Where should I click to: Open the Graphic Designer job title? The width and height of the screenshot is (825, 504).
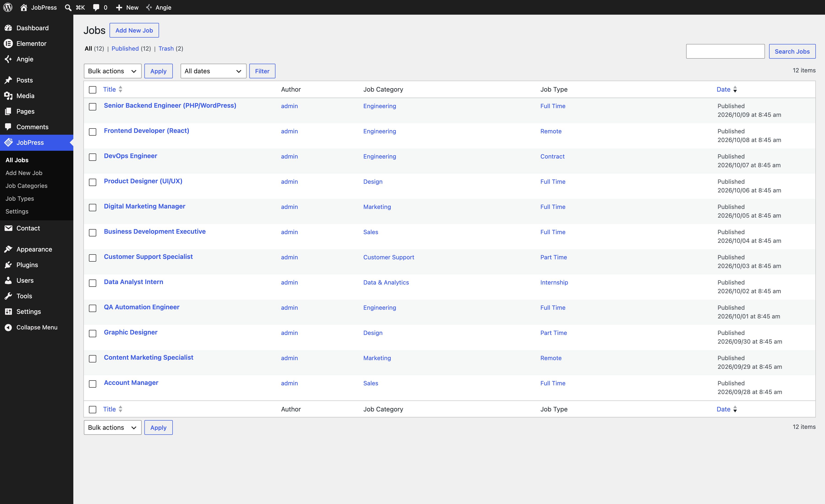pos(131,332)
